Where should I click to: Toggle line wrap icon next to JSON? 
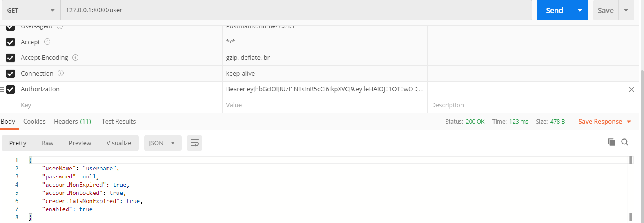pos(195,143)
